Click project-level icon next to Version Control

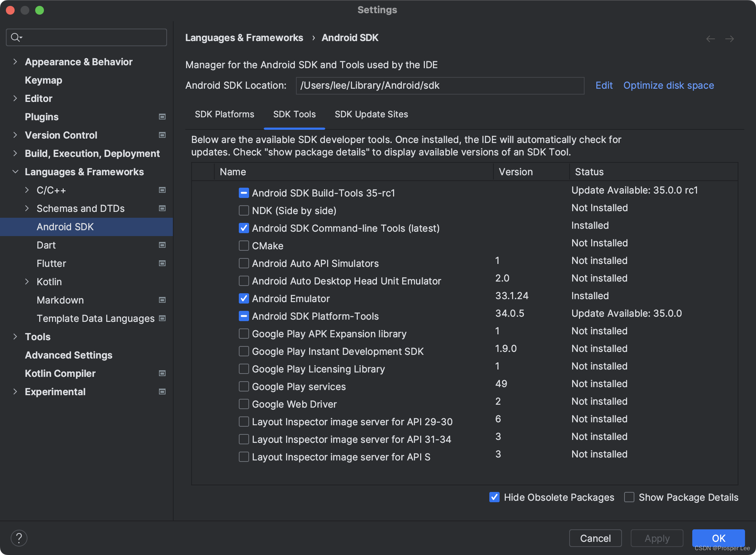[x=162, y=135]
